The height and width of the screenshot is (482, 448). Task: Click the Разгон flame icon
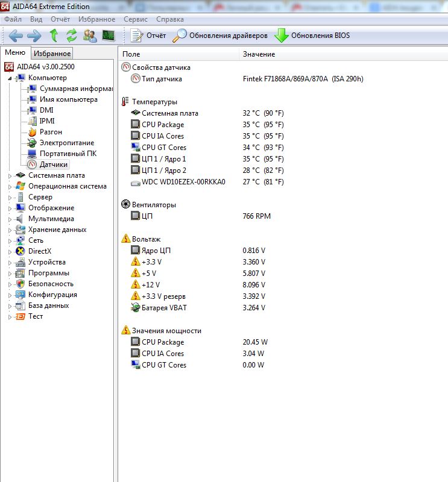(x=32, y=132)
